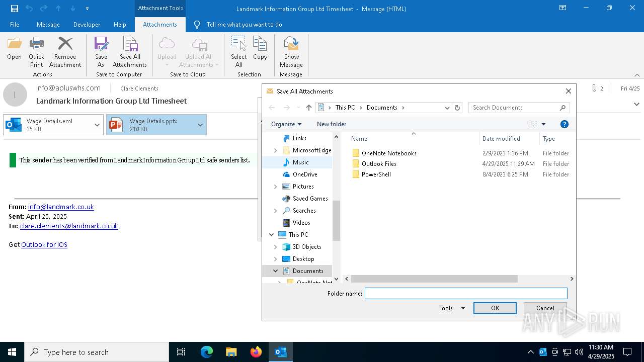The height and width of the screenshot is (362, 644).
Task: Click the horizontal scrollbar in file list
Action: [x=434, y=279]
